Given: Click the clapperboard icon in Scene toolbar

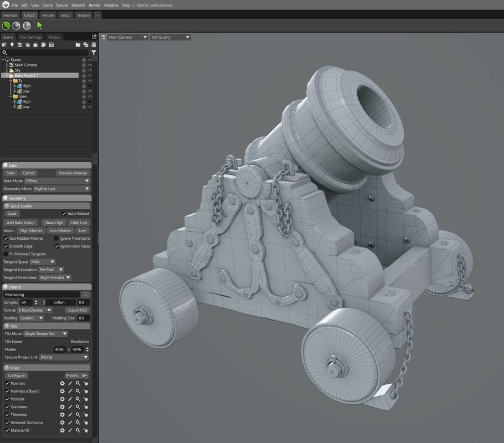Looking at the screenshot, I should click(51, 45).
